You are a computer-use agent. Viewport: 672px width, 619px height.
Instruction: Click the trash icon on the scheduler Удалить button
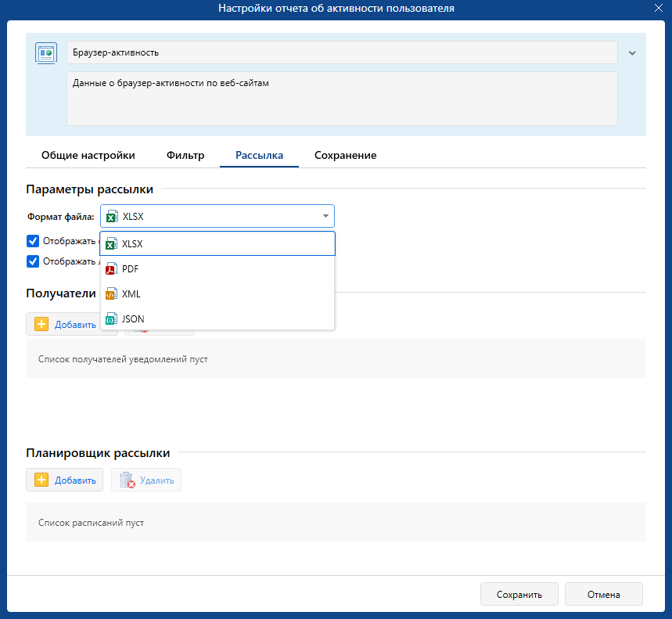[126, 480]
